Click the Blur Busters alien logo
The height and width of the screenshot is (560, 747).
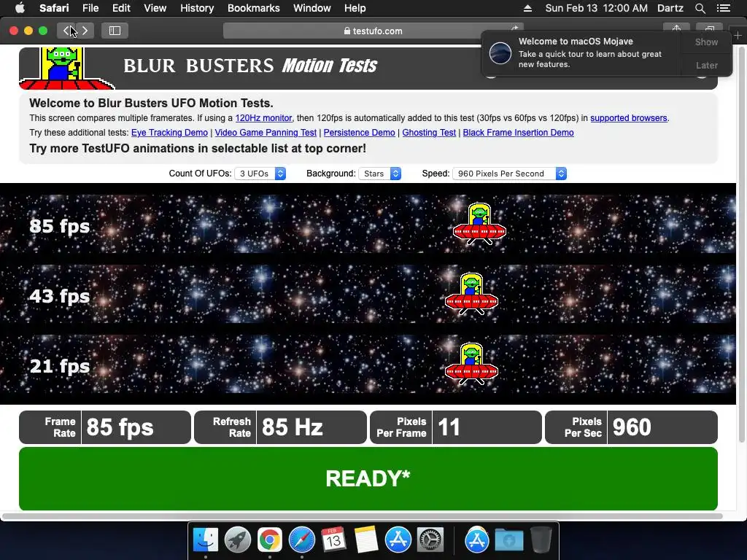tap(65, 68)
